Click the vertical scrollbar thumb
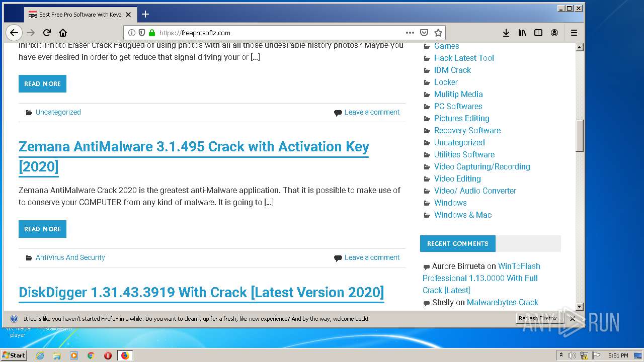Image resolution: width=644 pixels, height=362 pixels. click(580, 135)
